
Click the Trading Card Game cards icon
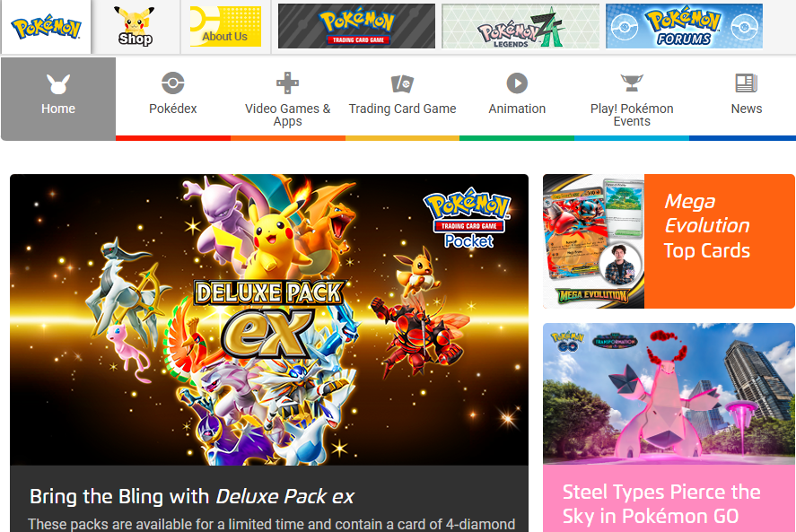click(x=402, y=83)
